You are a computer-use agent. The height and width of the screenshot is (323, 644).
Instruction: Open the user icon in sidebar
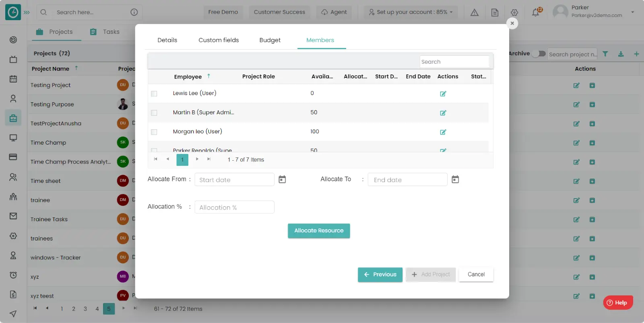point(13,98)
